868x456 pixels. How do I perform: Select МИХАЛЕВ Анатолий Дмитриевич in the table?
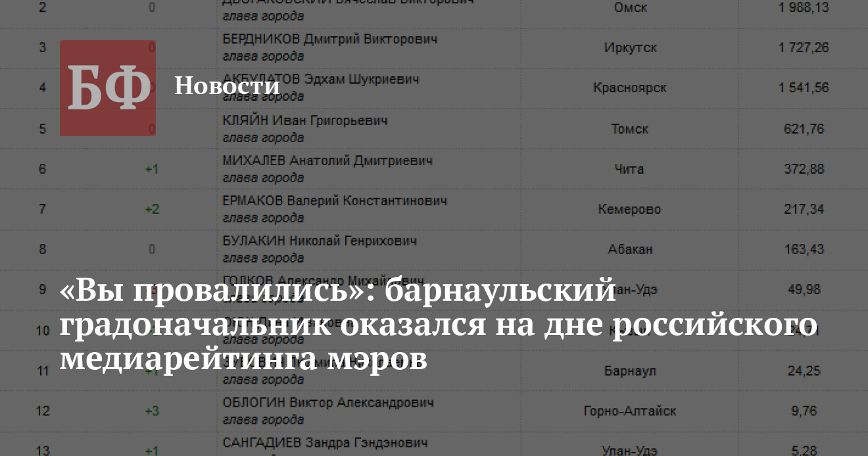(x=327, y=161)
